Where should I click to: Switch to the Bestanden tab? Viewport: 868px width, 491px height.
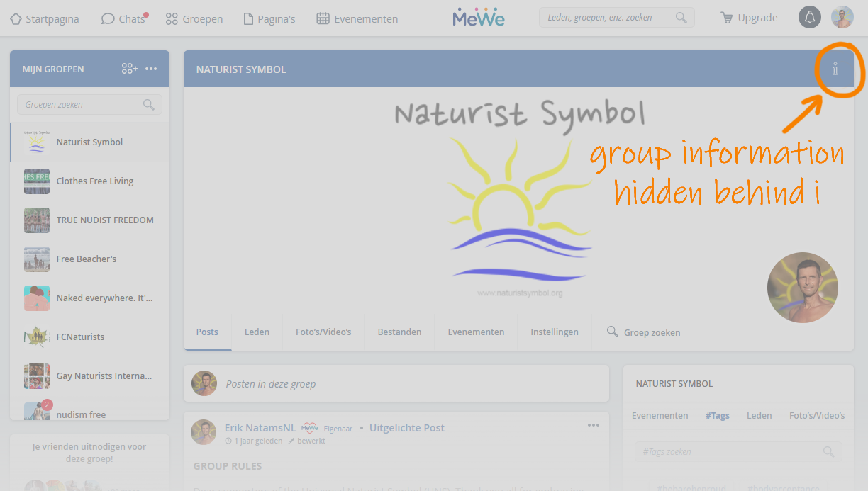coord(399,332)
